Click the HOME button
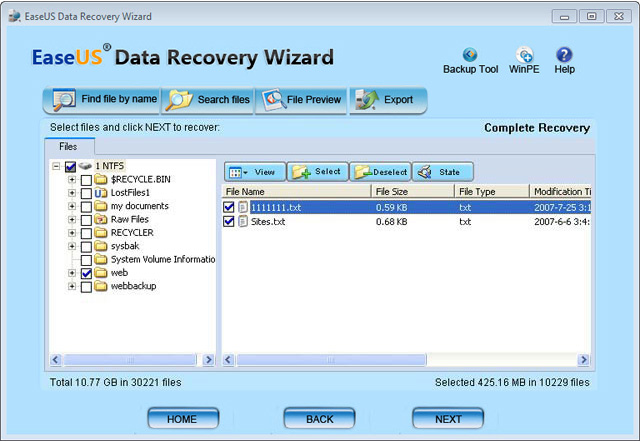 point(183,419)
